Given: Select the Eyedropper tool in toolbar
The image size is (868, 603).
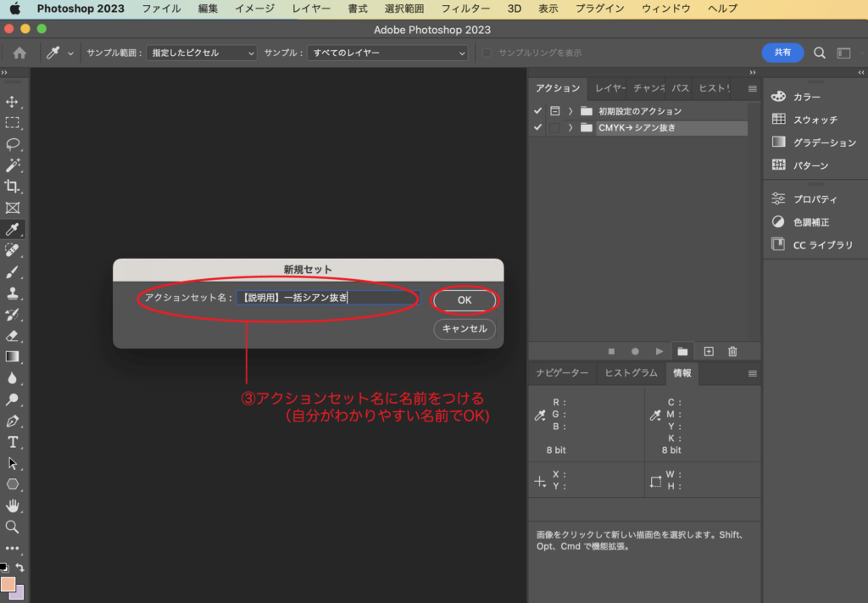Looking at the screenshot, I should [12, 229].
